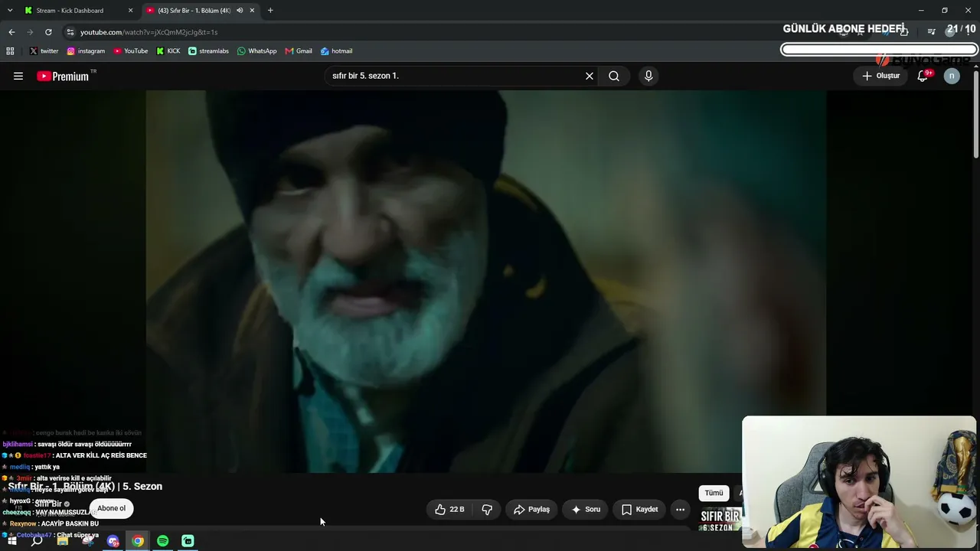Close the Kick Dashboard tab
Screen dimensions: 980x551
(x=130, y=11)
